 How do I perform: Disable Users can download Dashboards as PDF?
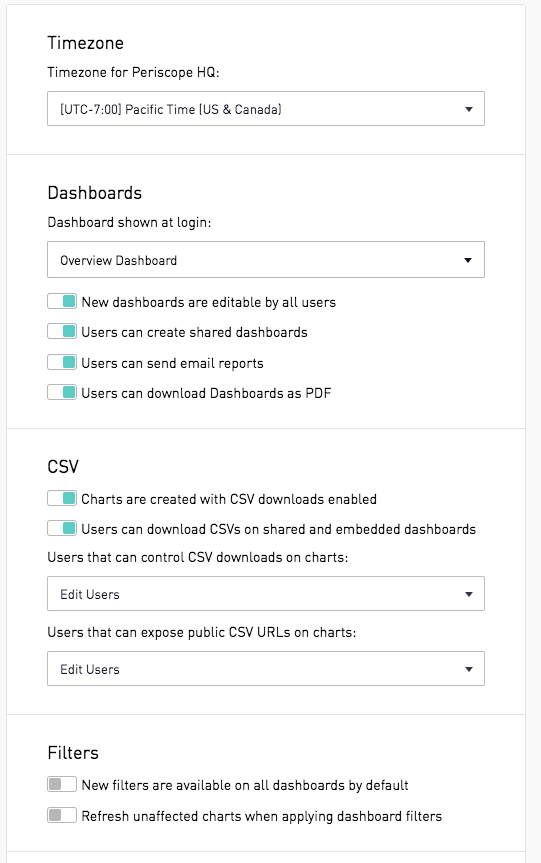pyautogui.click(x=62, y=392)
